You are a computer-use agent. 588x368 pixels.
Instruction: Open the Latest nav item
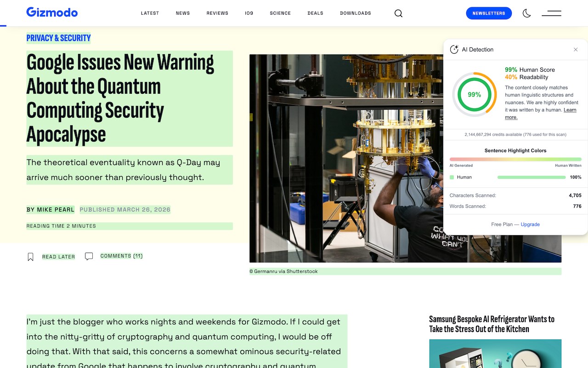[150, 13]
